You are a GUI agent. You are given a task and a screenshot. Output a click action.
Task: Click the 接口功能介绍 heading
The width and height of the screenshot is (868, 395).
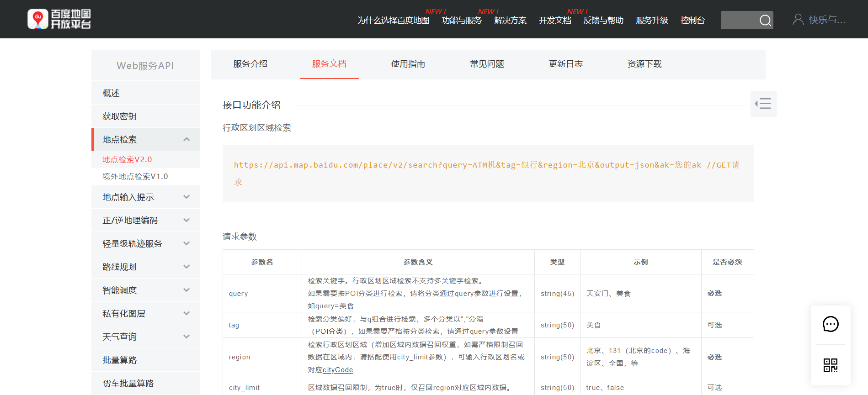251,105
